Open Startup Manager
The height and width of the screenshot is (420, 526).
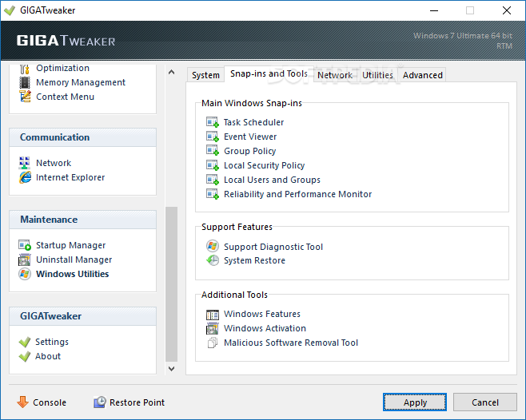click(70, 246)
